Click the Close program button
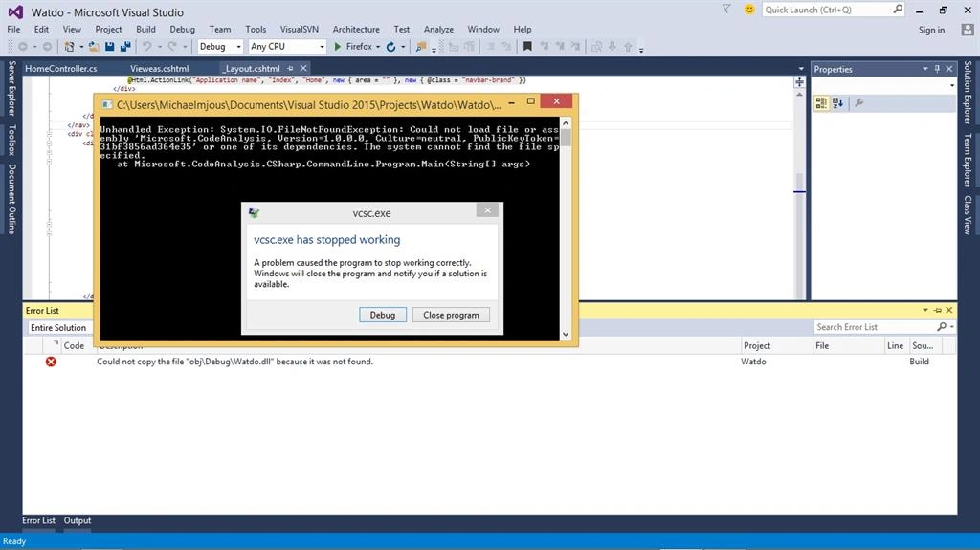This screenshot has width=980, height=550. click(451, 315)
